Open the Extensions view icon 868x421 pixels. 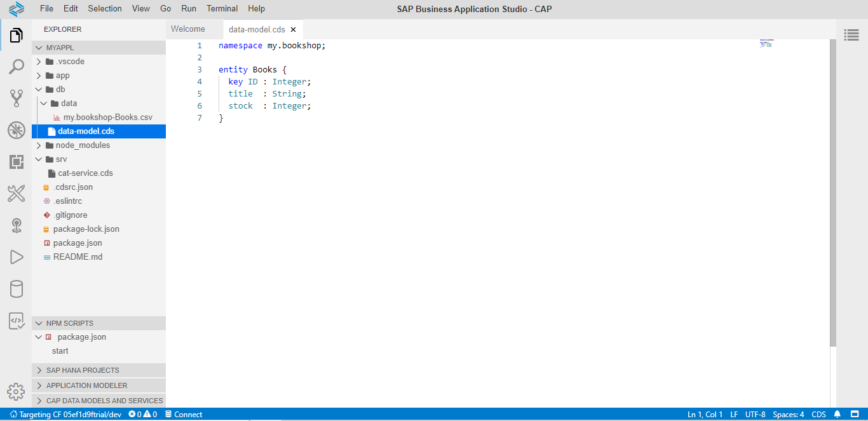[x=16, y=162]
